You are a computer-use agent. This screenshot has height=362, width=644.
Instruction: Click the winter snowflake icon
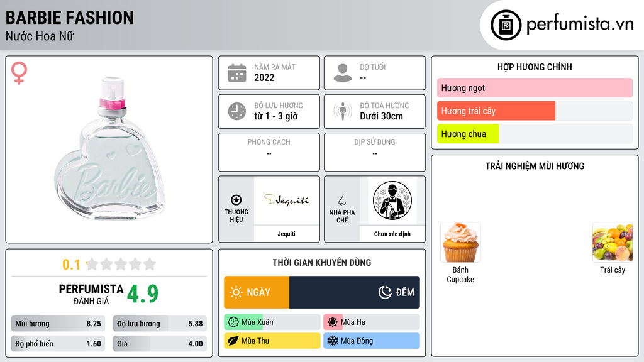pyautogui.click(x=333, y=341)
